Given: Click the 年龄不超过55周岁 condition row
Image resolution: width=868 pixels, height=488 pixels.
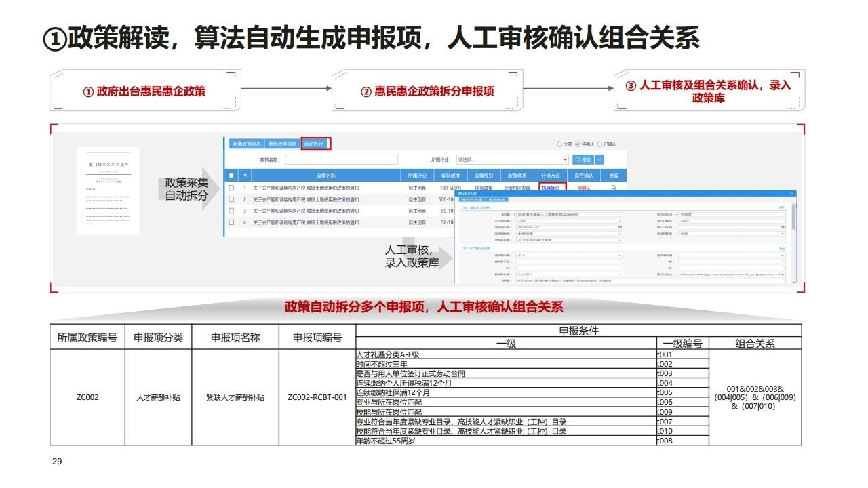Looking at the screenshot, I should coord(505,441).
